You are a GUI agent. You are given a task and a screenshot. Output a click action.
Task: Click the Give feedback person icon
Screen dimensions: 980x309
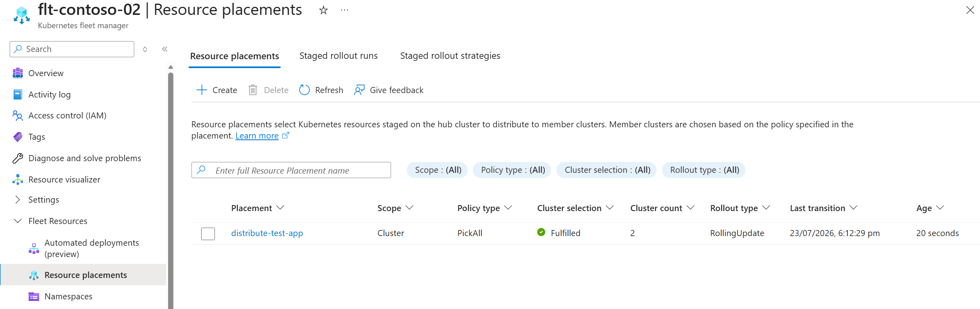[359, 90]
